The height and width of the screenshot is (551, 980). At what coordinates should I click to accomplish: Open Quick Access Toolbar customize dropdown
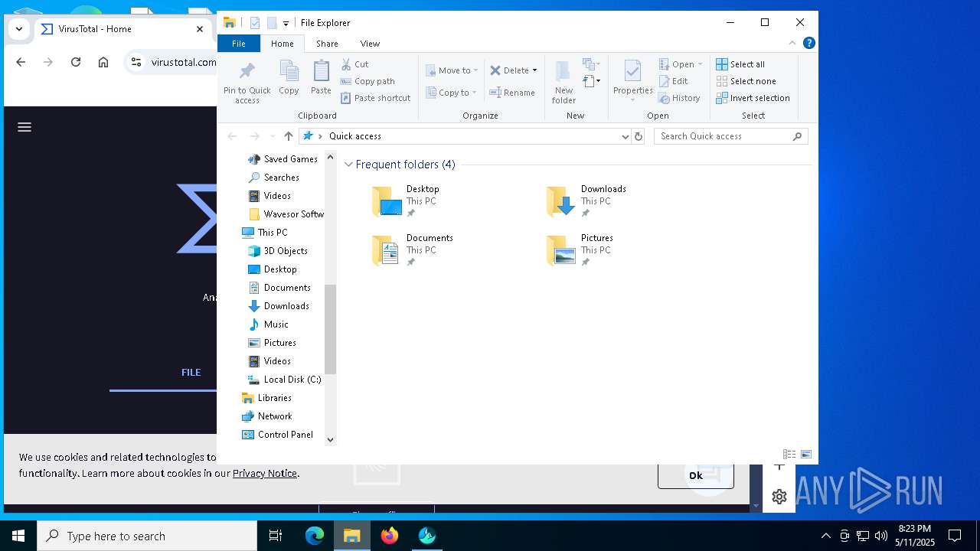[x=286, y=23]
